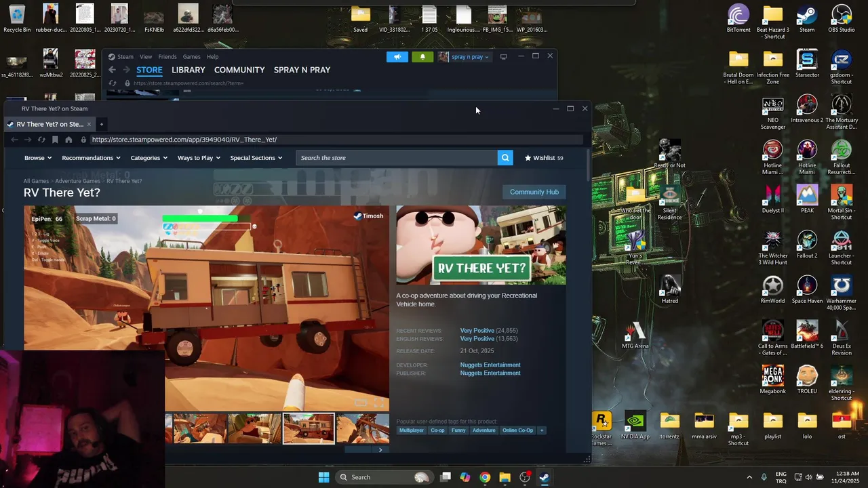Open the COMMUNITY tab in Steam
868x488 pixels.
pyautogui.click(x=239, y=70)
